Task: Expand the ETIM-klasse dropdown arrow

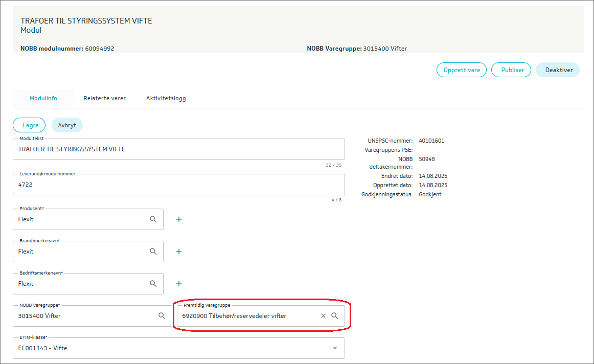Action: [335, 348]
